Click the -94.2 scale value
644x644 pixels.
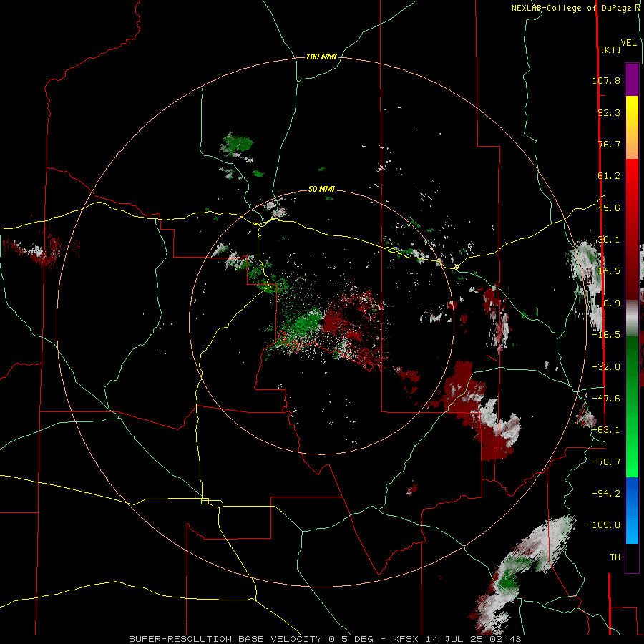606,493
